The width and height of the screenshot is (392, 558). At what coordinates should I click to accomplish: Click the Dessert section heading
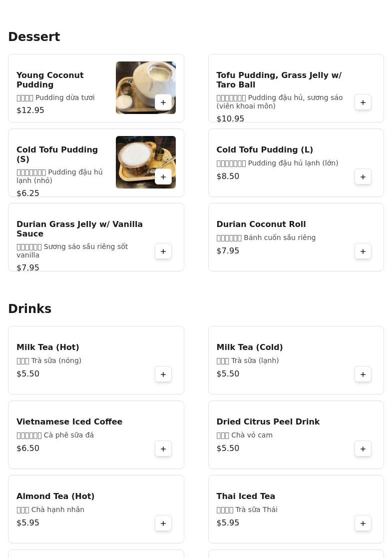pos(34,36)
